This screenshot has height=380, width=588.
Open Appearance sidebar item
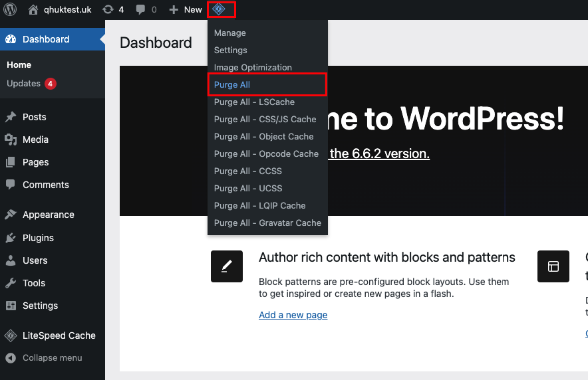coord(49,215)
